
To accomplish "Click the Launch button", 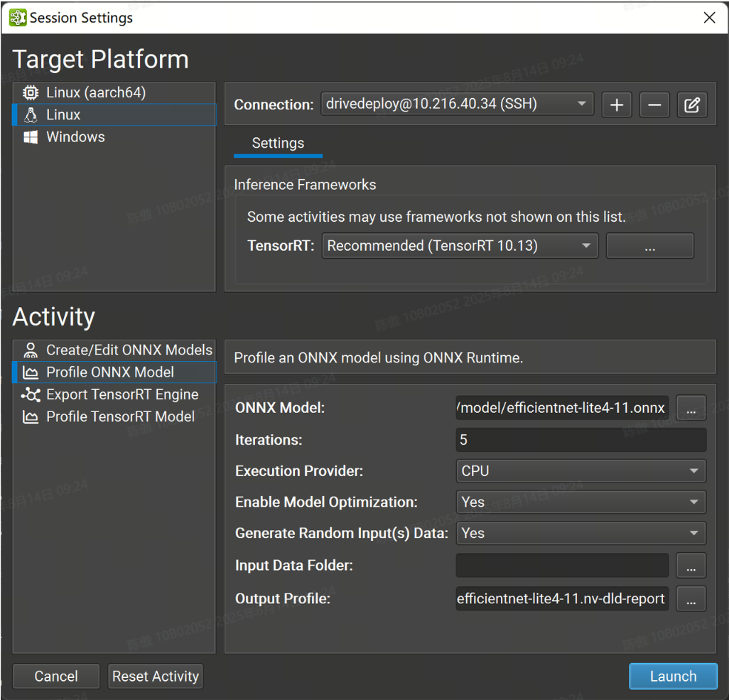I will pos(673,677).
